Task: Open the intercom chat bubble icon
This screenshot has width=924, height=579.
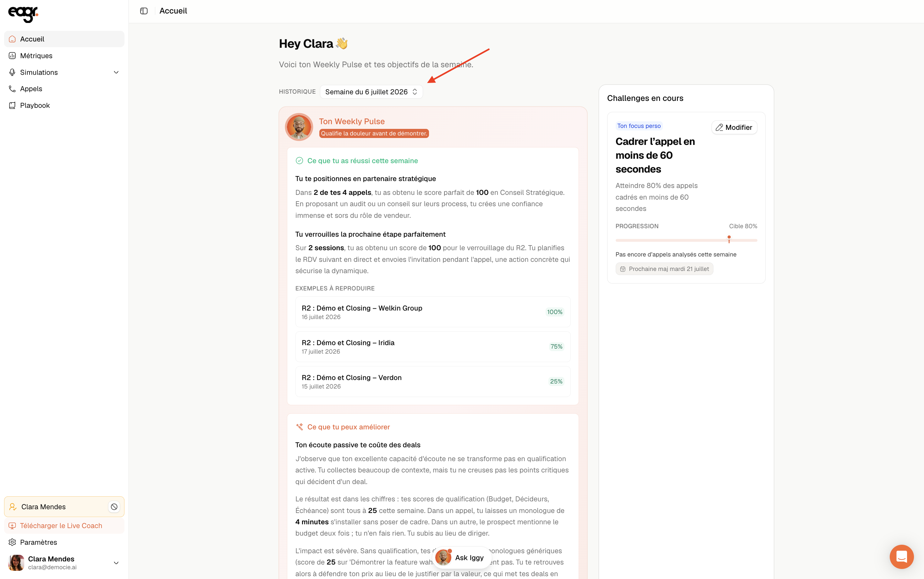Action: pyautogui.click(x=901, y=556)
